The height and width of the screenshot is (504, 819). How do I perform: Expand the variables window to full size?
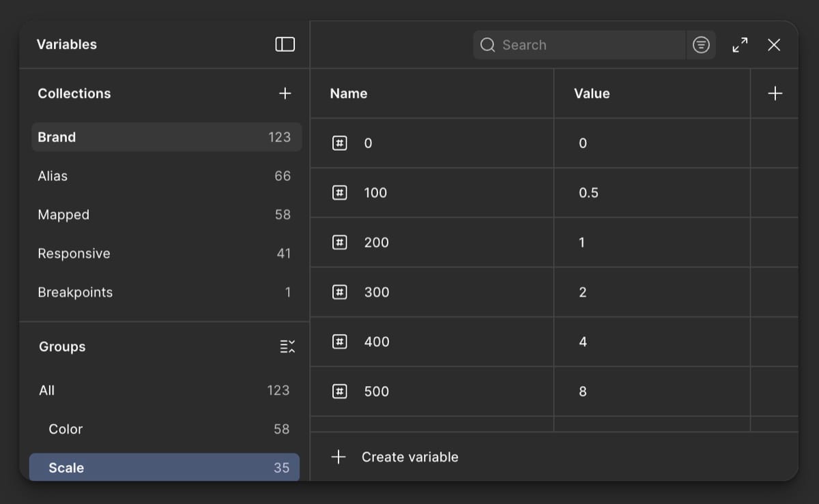click(740, 45)
